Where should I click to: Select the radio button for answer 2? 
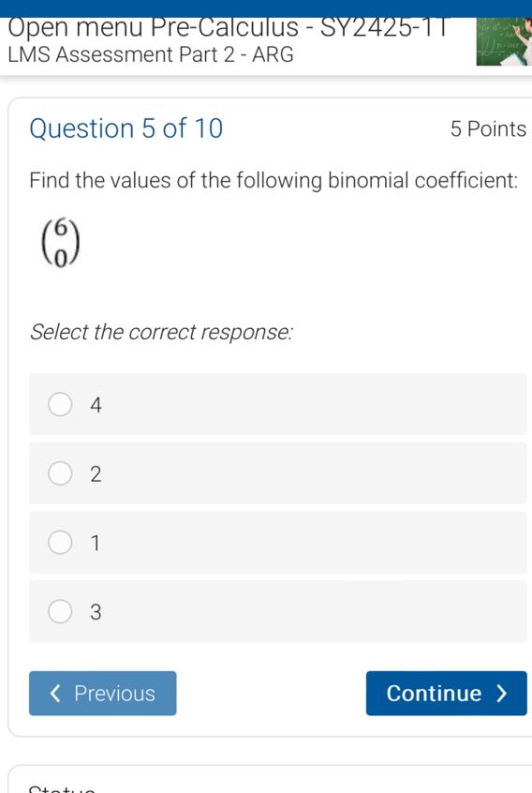60,473
